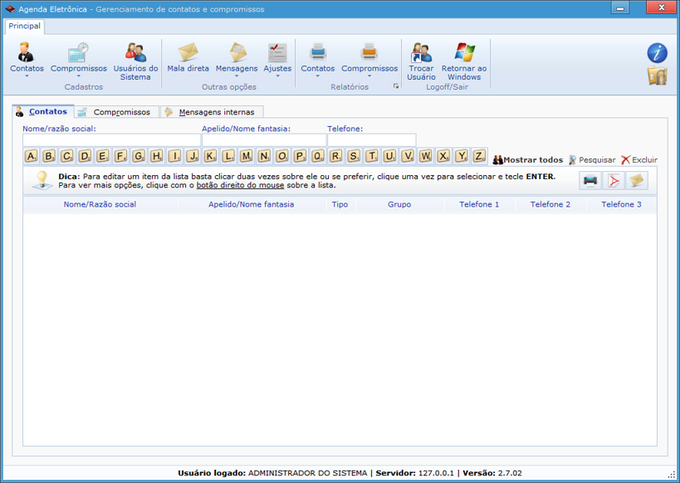Filter contacts by letter F
This screenshot has height=483, width=680.
pos(121,156)
